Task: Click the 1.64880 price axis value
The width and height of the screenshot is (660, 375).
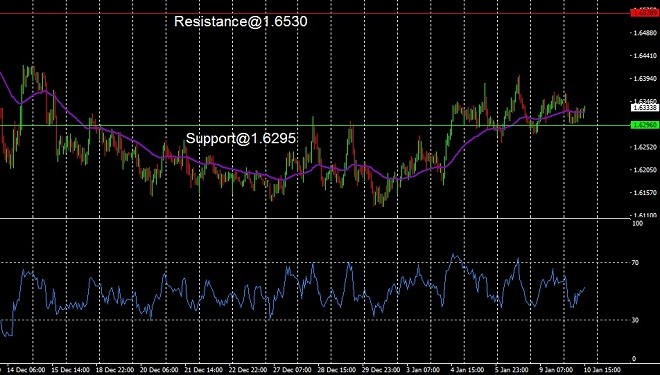Action: click(645, 32)
